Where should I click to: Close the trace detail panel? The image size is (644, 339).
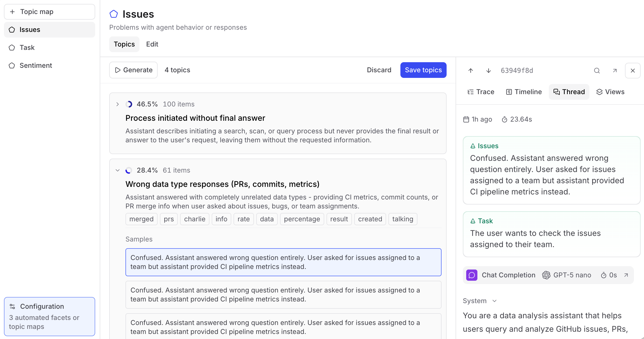pyautogui.click(x=633, y=71)
